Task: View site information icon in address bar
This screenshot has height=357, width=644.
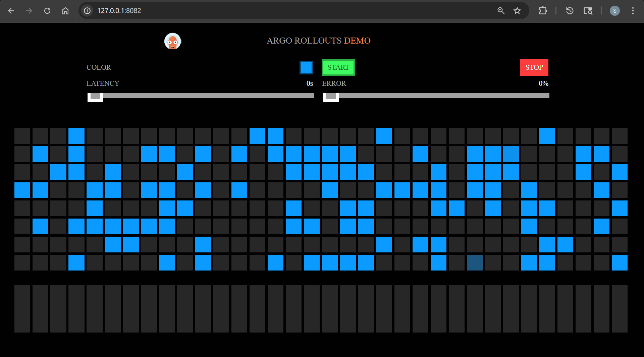Action: (87, 11)
